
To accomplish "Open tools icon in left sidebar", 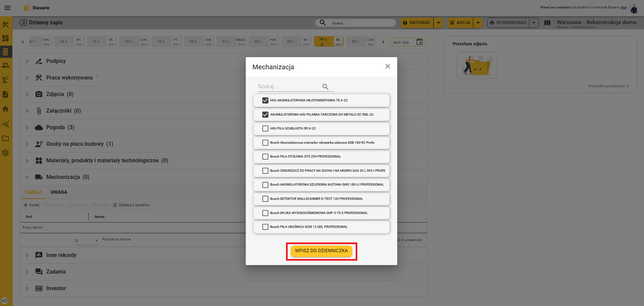I will pyautogui.click(x=5, y=24).
